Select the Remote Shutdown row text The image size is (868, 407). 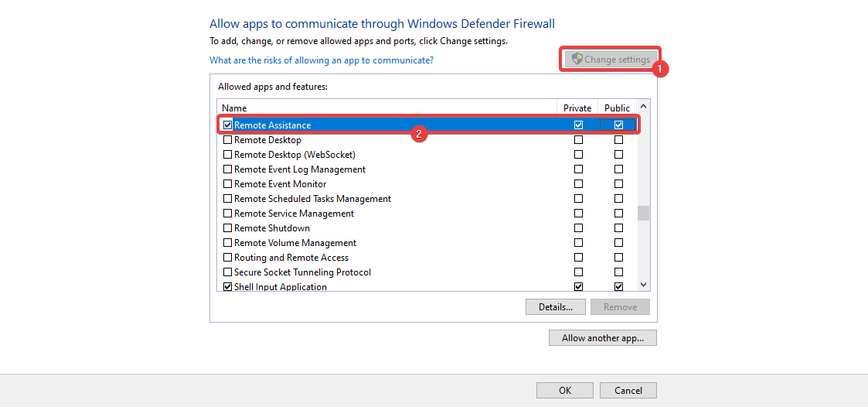click(272, 228)
